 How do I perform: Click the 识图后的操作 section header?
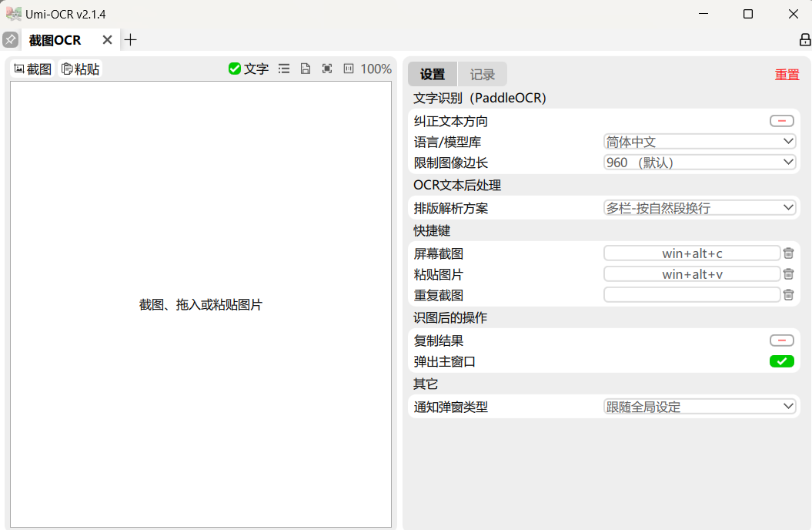pos(450,317)
